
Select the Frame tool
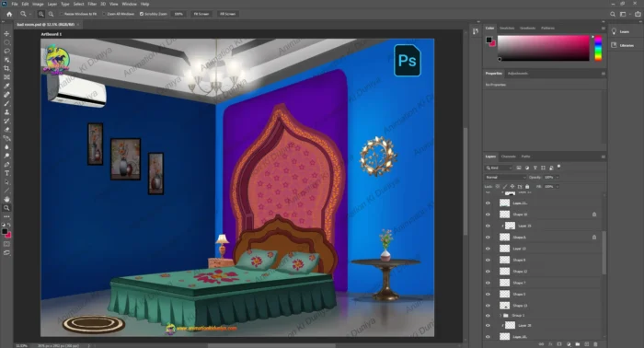click(x=6, y=76)
